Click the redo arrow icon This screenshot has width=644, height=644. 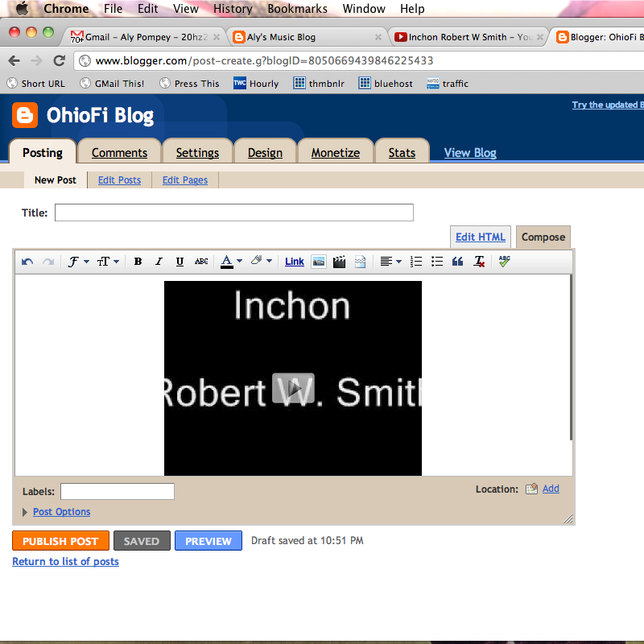[x=48, y=262]
